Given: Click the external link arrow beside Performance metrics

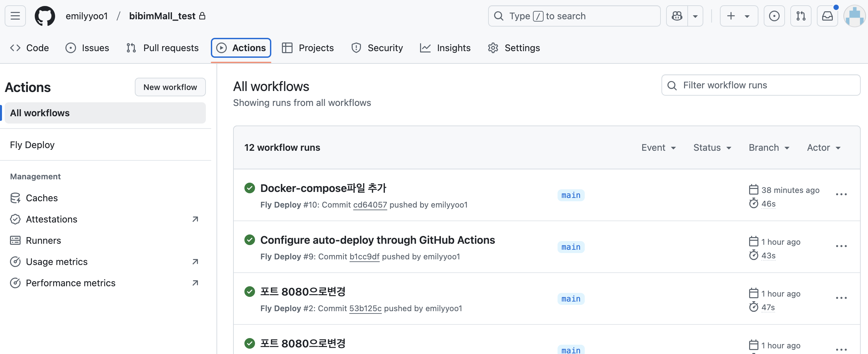Looking at the screenshot, I should [x=195, y=283].
